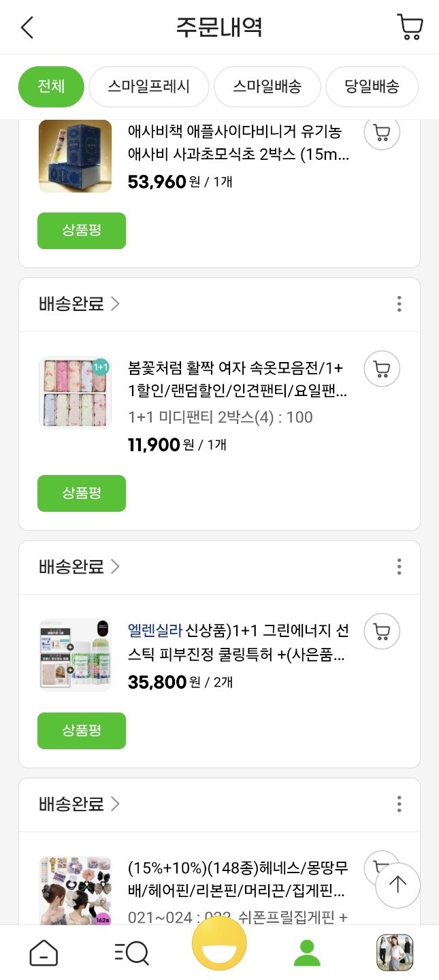Viewport: 439px width, 980px height.
Task: Go back using the top-left arrow
Action: coord(27,28)
